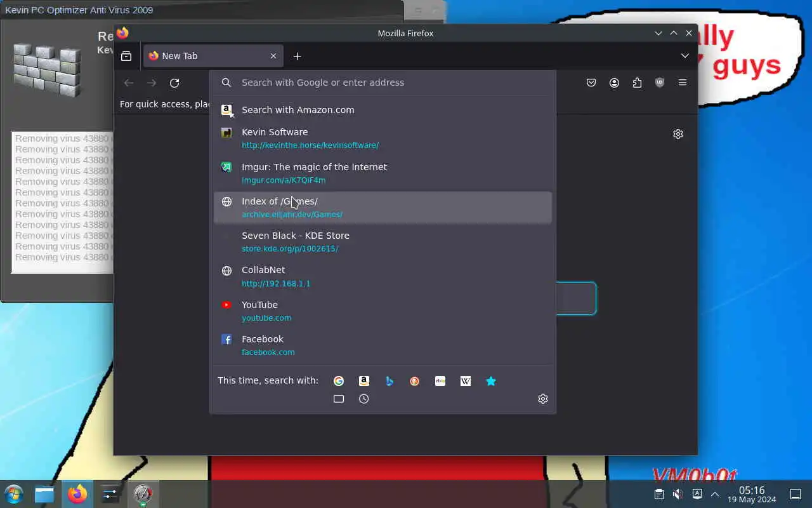Open the volume tray icon
Viewport: 812px width, 508px height.
coord(678,494)
